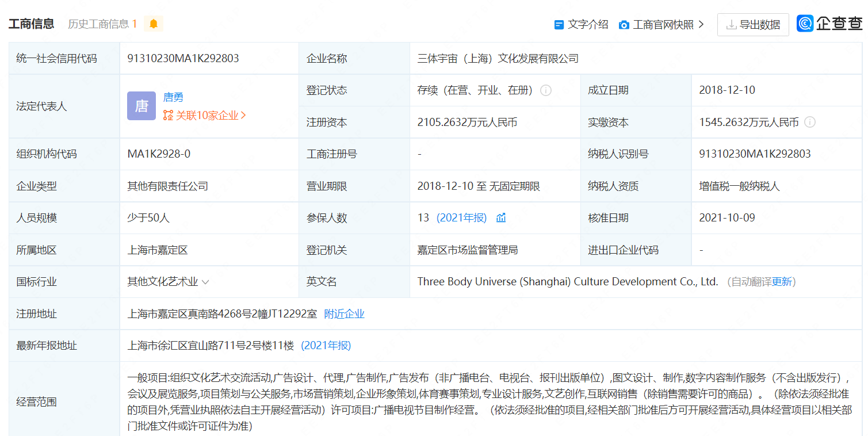The width and height of the screenshot is (868, 436).
Task: Open 附近企业 link
Action: (x=345, y=313)
